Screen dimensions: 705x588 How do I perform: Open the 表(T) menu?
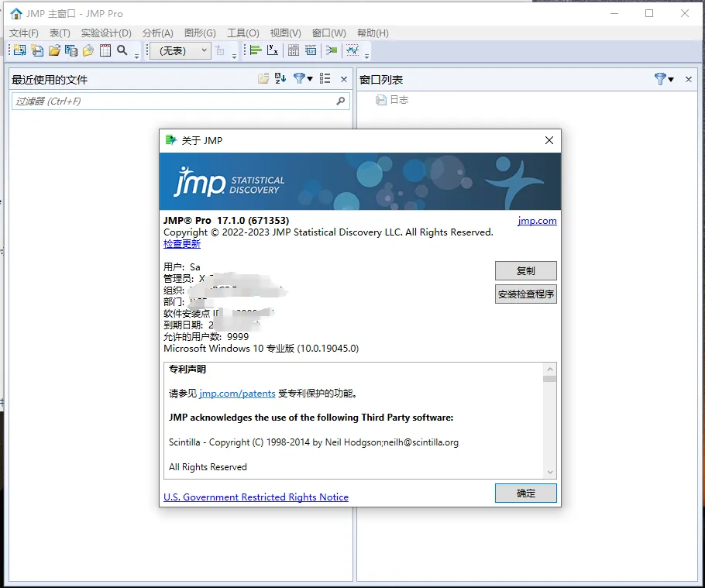pyautogui.click(x=60, y=33)
